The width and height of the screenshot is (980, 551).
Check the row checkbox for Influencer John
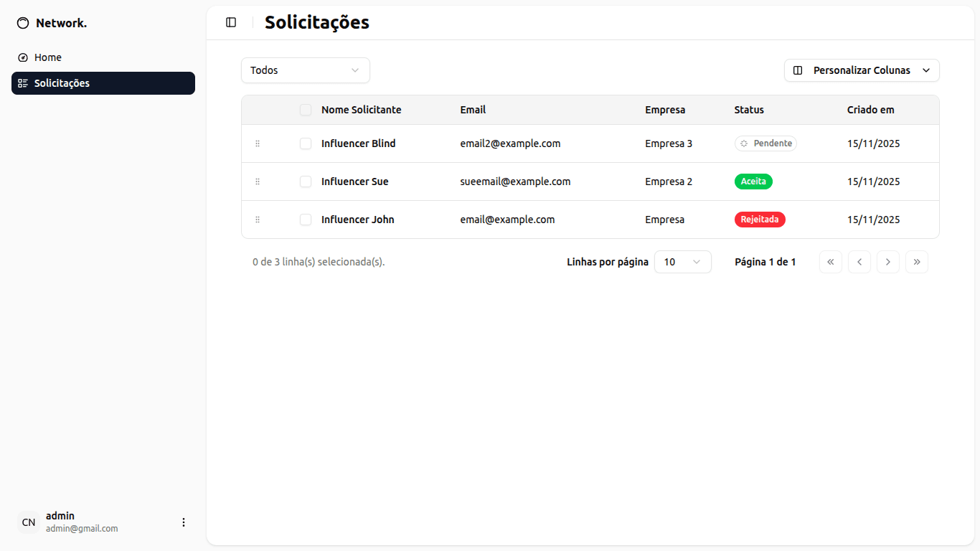tap(306, 220)
